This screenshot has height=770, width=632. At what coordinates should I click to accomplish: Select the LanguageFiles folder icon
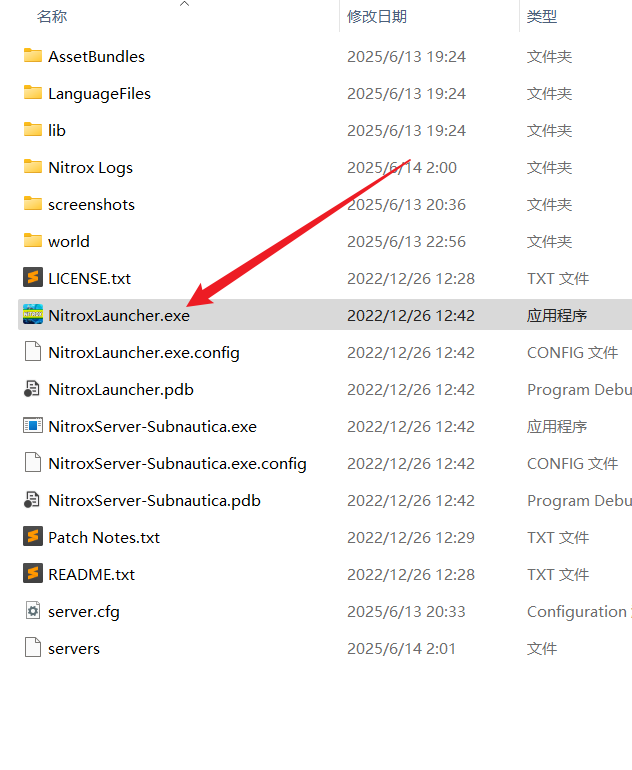point(33,92)
